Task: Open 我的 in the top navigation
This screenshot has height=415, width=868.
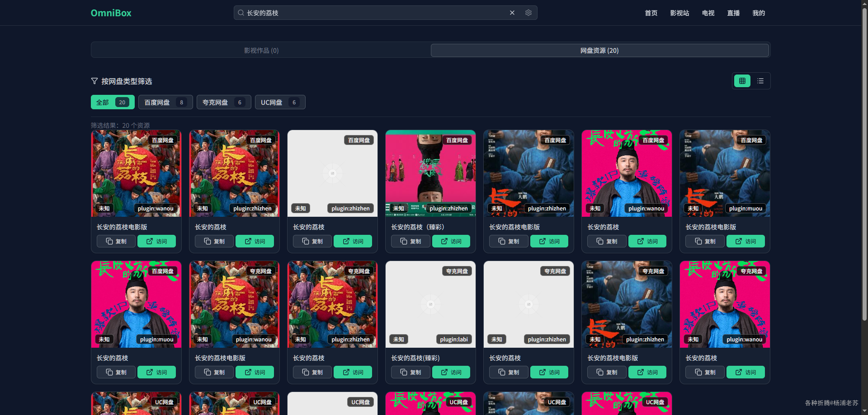Action: 759,13
